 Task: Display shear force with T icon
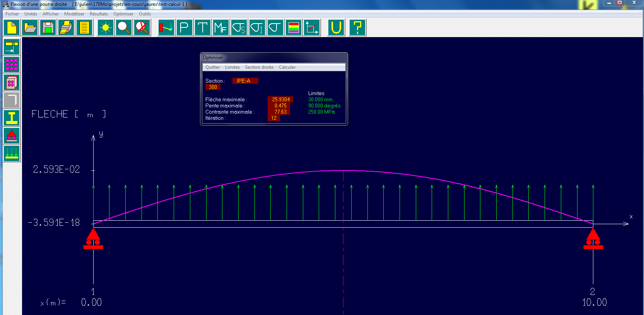203,28
